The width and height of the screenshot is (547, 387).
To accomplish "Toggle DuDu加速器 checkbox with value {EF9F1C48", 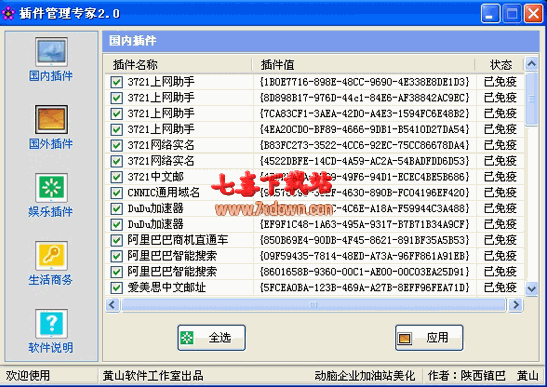I will [x=117, y=224].
